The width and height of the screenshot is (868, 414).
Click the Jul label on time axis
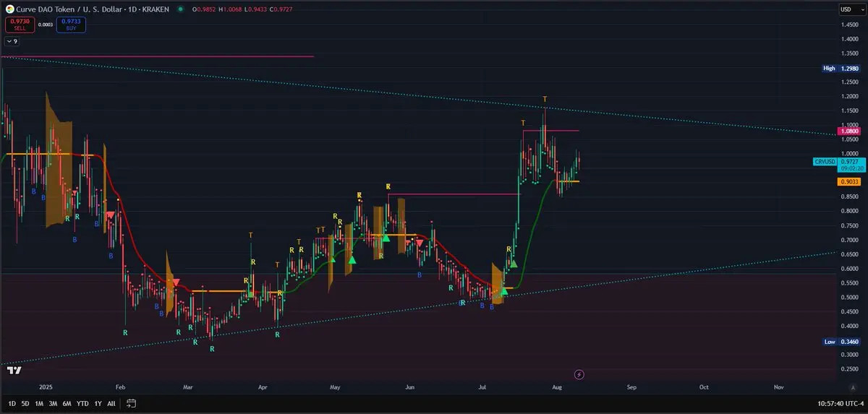(x=482, y=387)
